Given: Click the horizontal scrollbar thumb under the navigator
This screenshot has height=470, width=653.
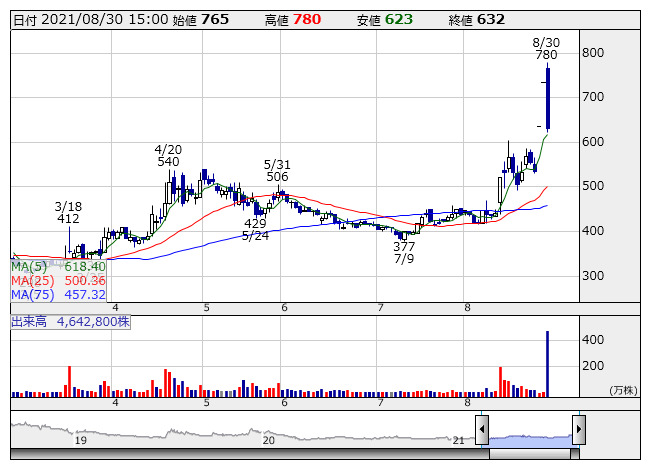Looking at the screenshot, I should click(x=530, y=454).
